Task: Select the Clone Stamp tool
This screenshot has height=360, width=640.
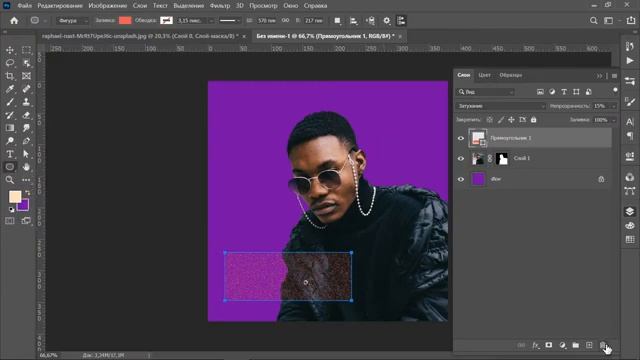Action: (26, 102)
